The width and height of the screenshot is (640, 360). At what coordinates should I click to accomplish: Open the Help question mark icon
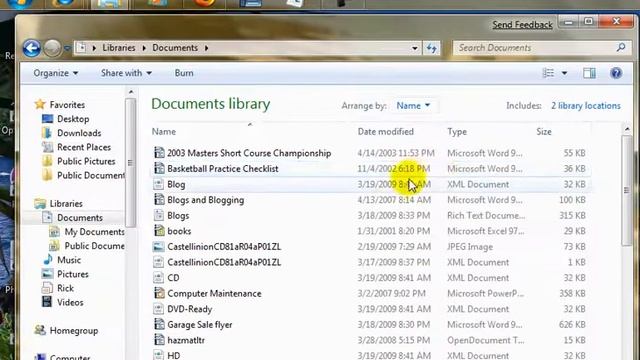click(x=616, y=73)
